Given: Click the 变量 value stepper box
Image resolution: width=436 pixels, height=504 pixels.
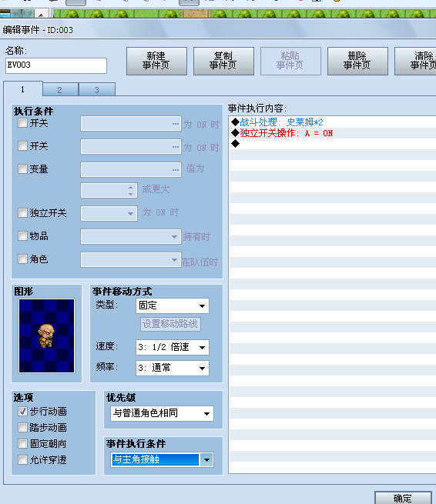Looking at the screenshot, I should (x=109, y=190).
